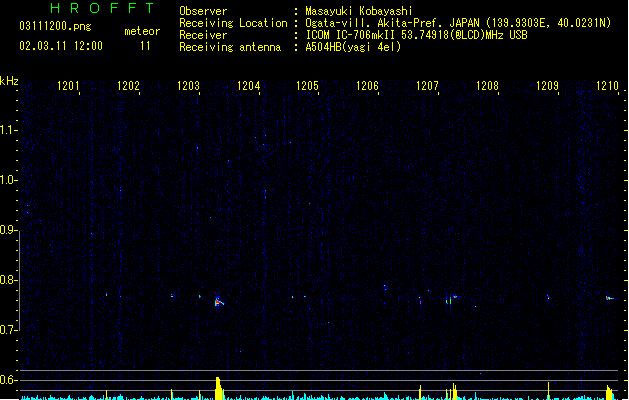
Task: Click the 1209 time marker
Action: coord(547,86)
